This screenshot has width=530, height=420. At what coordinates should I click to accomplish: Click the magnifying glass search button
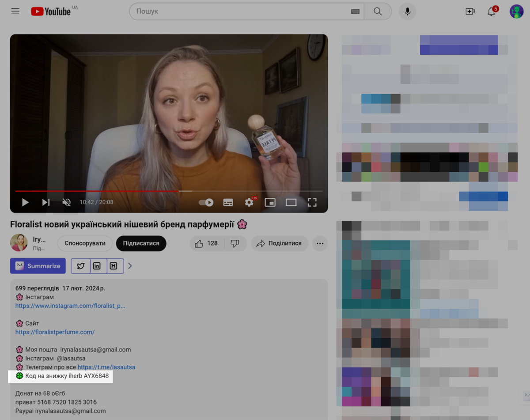pos(378,11)
